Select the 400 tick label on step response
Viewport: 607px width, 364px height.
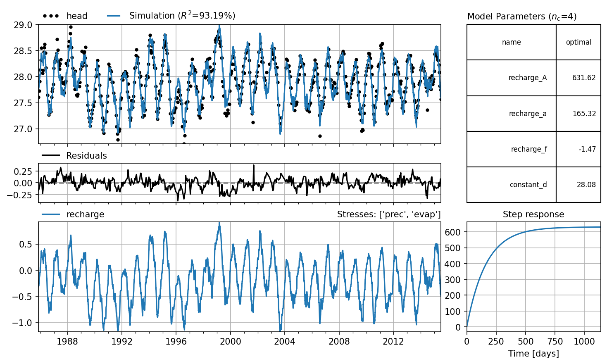tap(453, 264)
